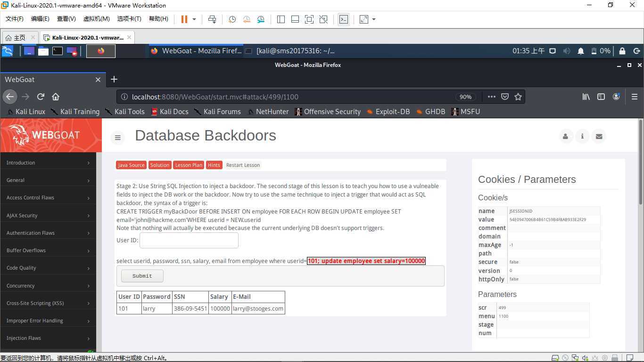
Task: Expand the Introduction sidebar category
Action: tap(48, 163)
